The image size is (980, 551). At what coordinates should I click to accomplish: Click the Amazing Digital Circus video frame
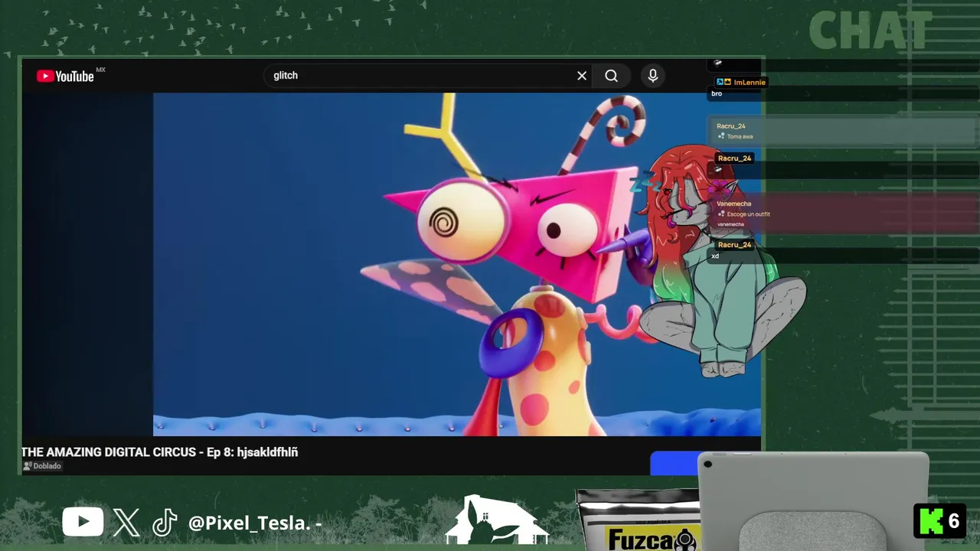456,264
